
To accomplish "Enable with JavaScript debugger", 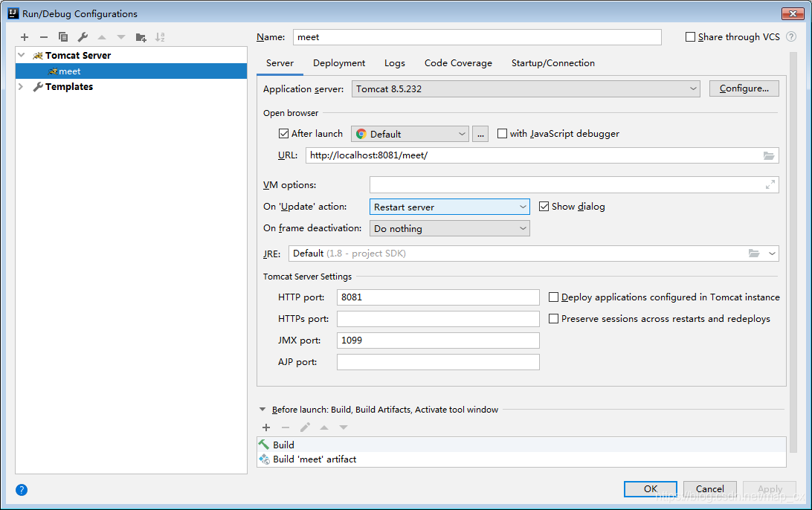I will tap(502, 134).
